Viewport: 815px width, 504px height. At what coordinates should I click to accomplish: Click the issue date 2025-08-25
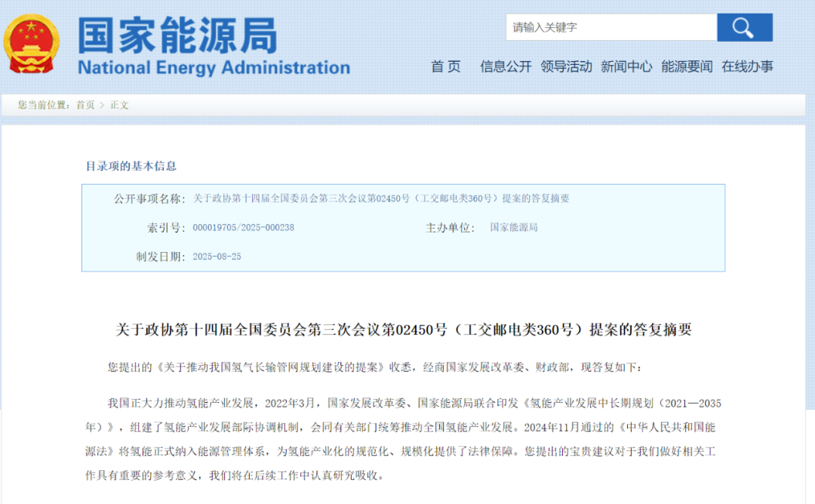click(217, 257)
